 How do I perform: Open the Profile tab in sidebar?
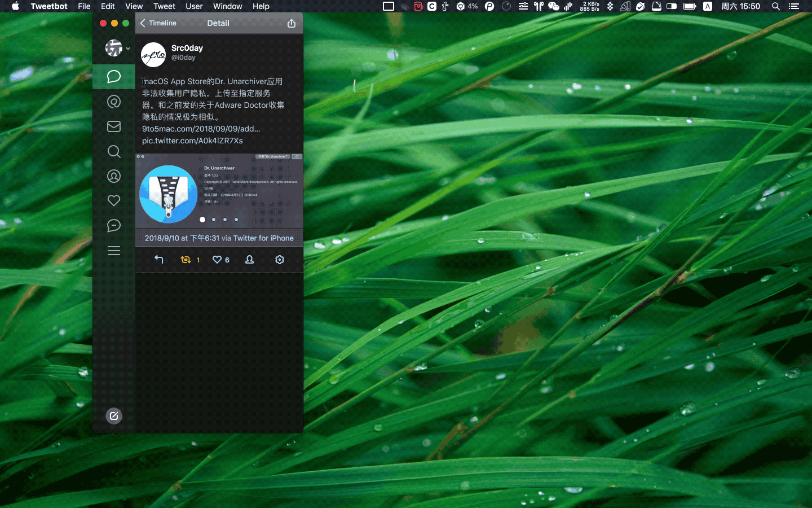[x=114, y=176]
